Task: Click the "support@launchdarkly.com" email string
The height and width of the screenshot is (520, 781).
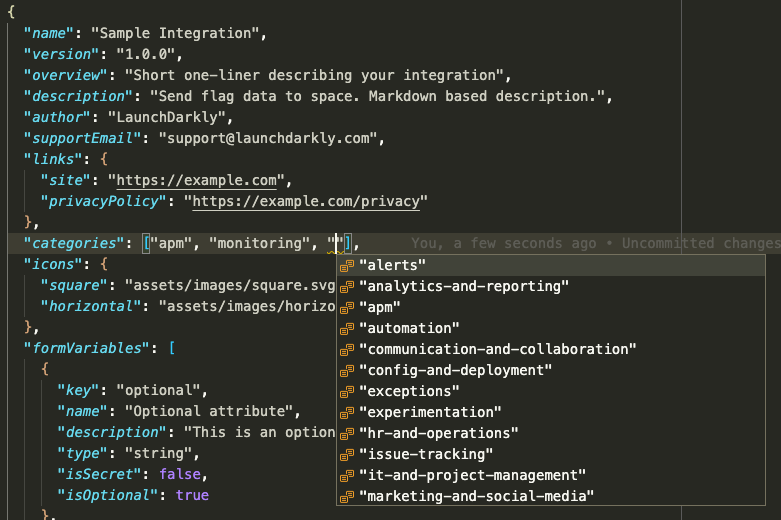Action: click(x=270, y=139)
